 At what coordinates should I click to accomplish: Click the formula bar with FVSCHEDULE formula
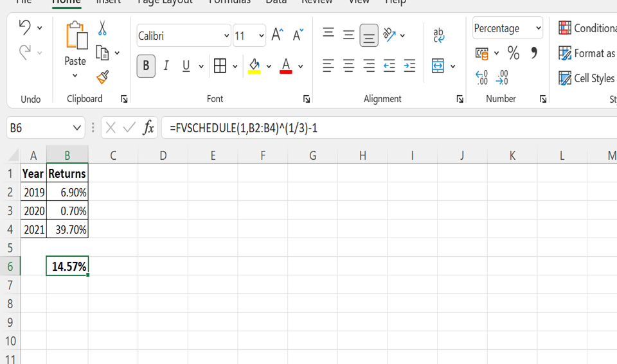pyautogui.click(x=389, y=128)
